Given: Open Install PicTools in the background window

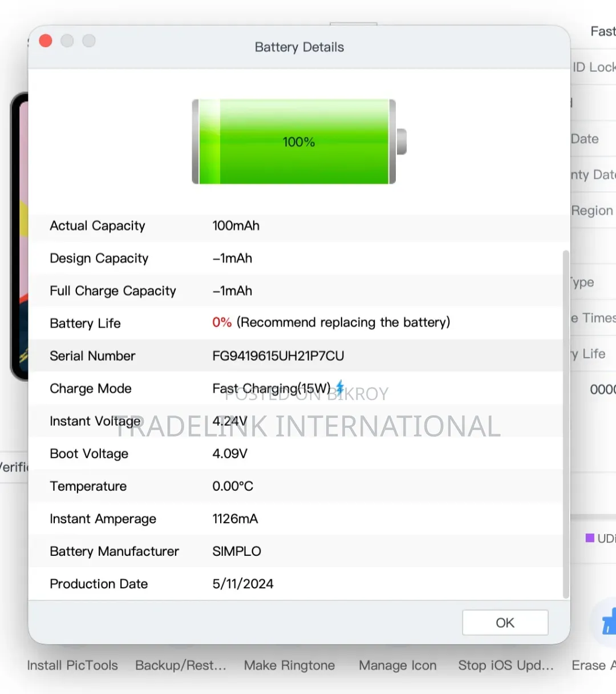Looking at the screenshot, I should (x=72, y=665).
